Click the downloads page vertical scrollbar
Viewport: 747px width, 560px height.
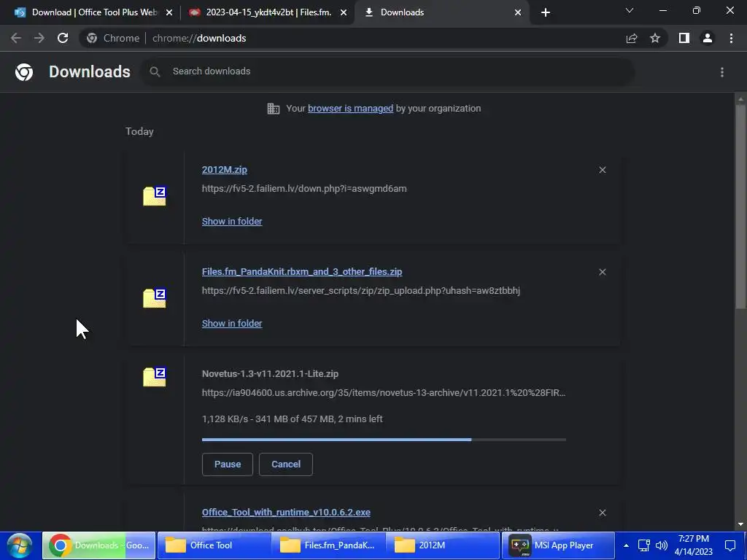(x=740, y=206)
